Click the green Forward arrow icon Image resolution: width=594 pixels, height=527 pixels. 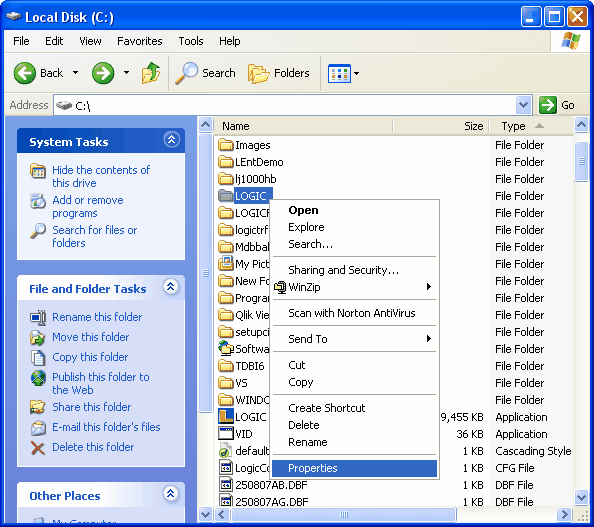(103, 73)
